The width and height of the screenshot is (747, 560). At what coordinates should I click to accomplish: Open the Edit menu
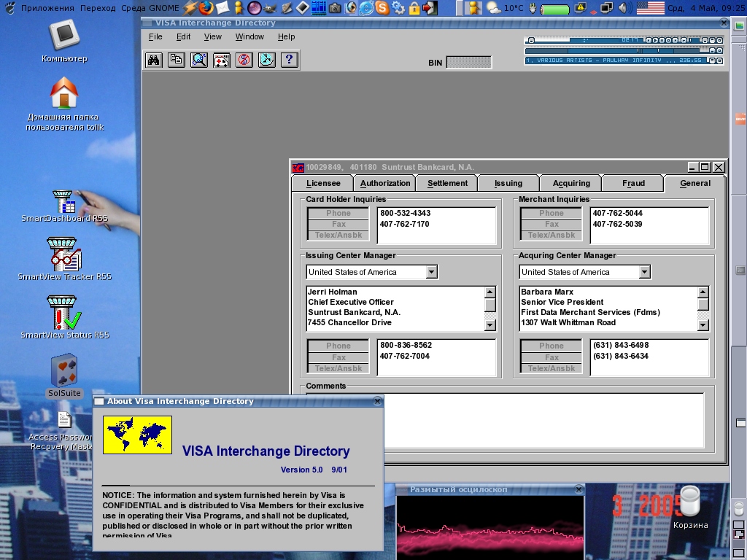pos(183,36)
